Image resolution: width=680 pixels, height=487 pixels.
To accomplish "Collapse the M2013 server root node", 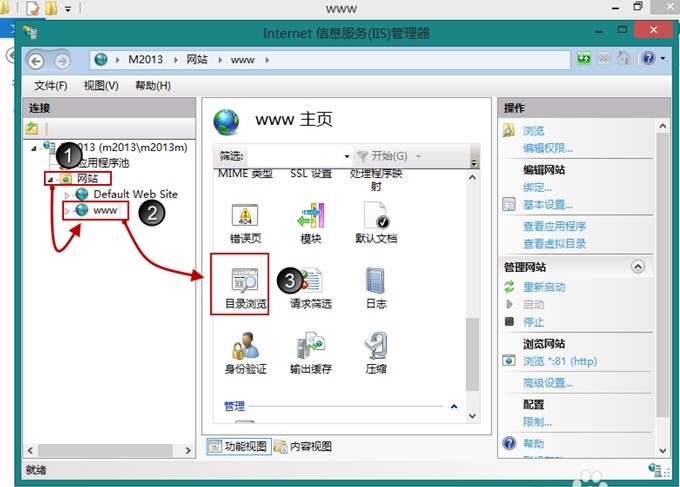I will pos(34,149).
